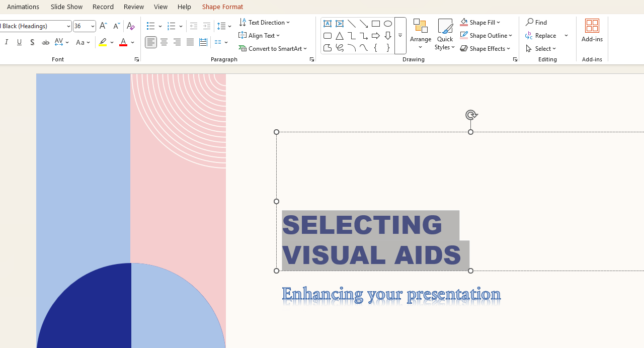Choose the Right Arrow block shape
Image resolution: width=644 pixels, height=348 pixels.
[x=376, y=36]
